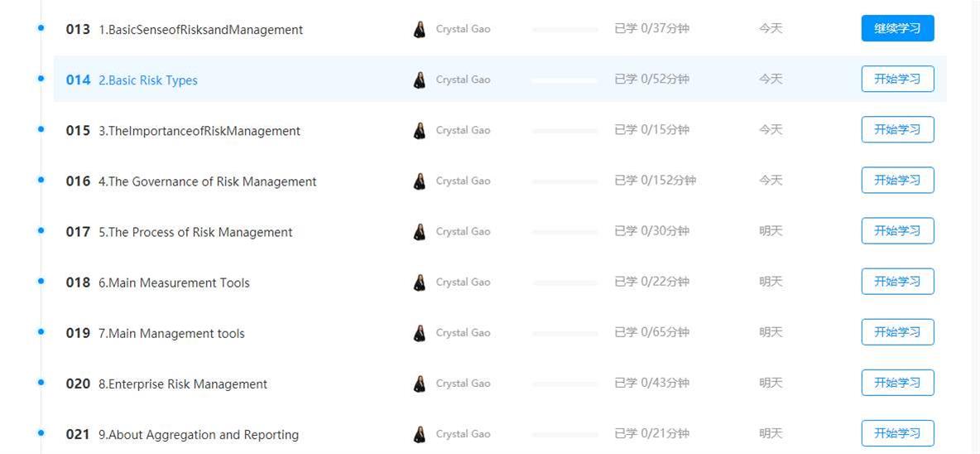Click the 已学 0/37分钟 duration text
This screenshot has height=454, width=980.
(x=652, y=28)
